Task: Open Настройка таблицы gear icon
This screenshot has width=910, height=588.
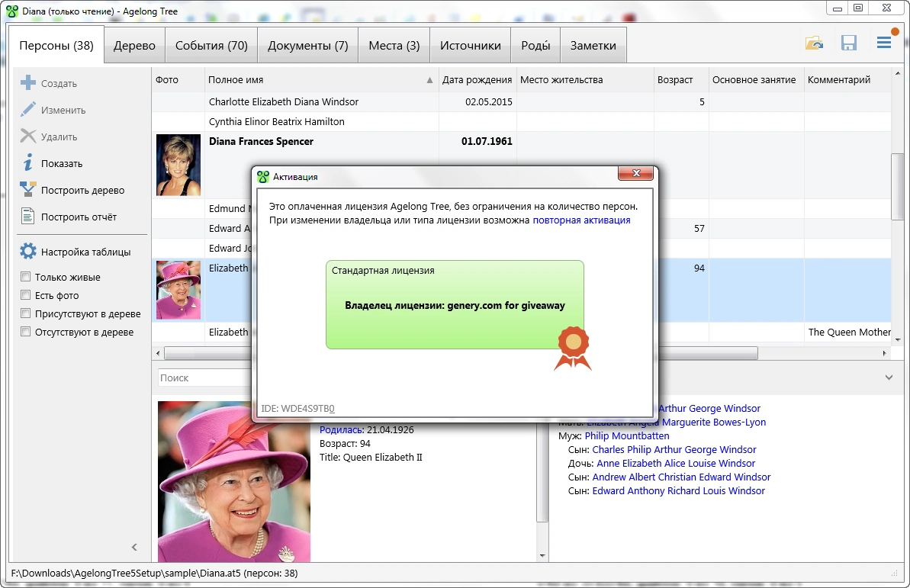Action: click(x=28, y=252)
